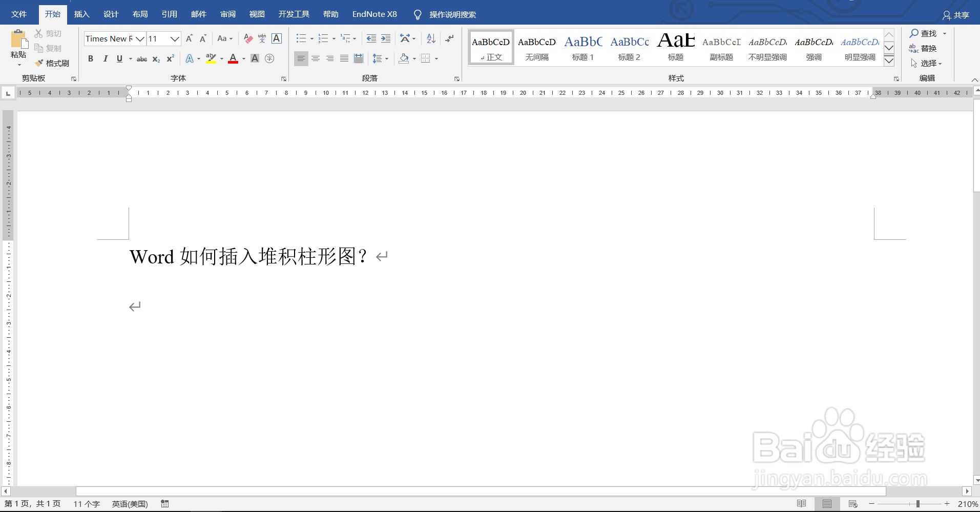The width and height of the screenshot is (980, 512).
Task: Set justified text alignment
Action: click(x=344, y=58)
